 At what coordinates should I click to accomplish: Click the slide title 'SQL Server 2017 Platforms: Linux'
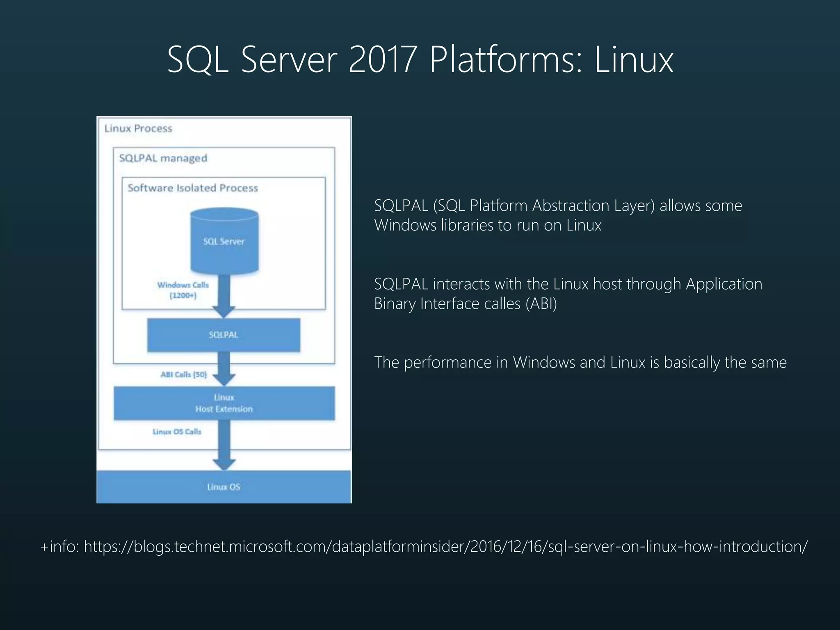click(x=420, y=60)
